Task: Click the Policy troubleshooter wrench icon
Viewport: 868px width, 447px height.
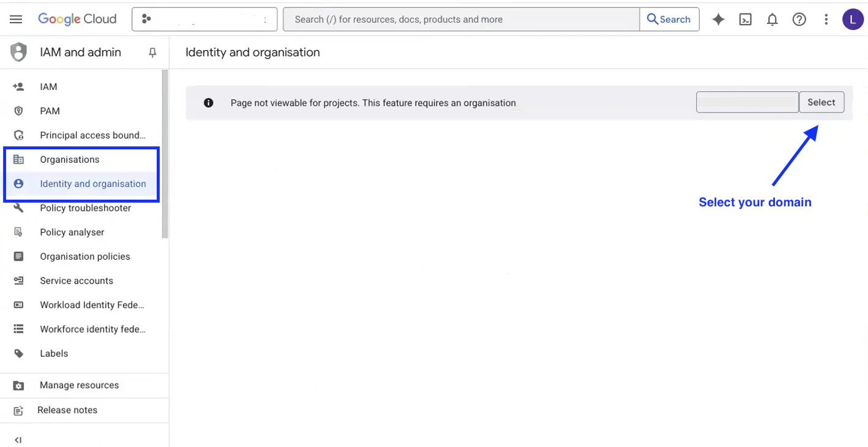Action: pos(19,208)
